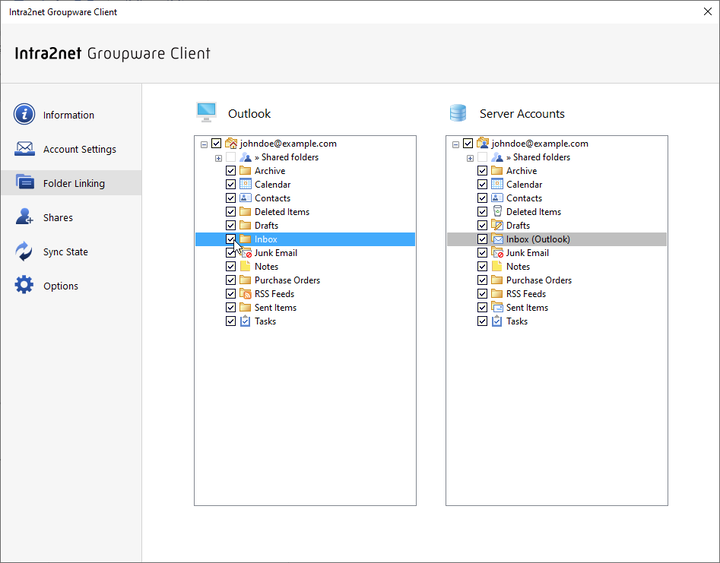
Task: Click the Outlook account johndoe mailbox icon
Action: 231,143
